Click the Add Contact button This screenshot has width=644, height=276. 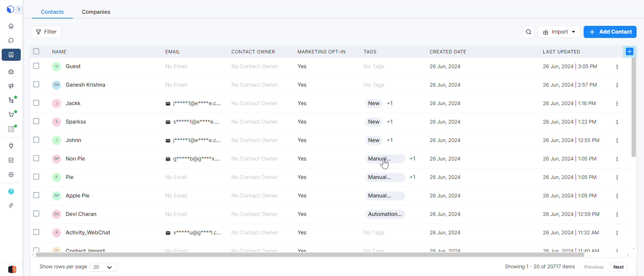(610, 32)
